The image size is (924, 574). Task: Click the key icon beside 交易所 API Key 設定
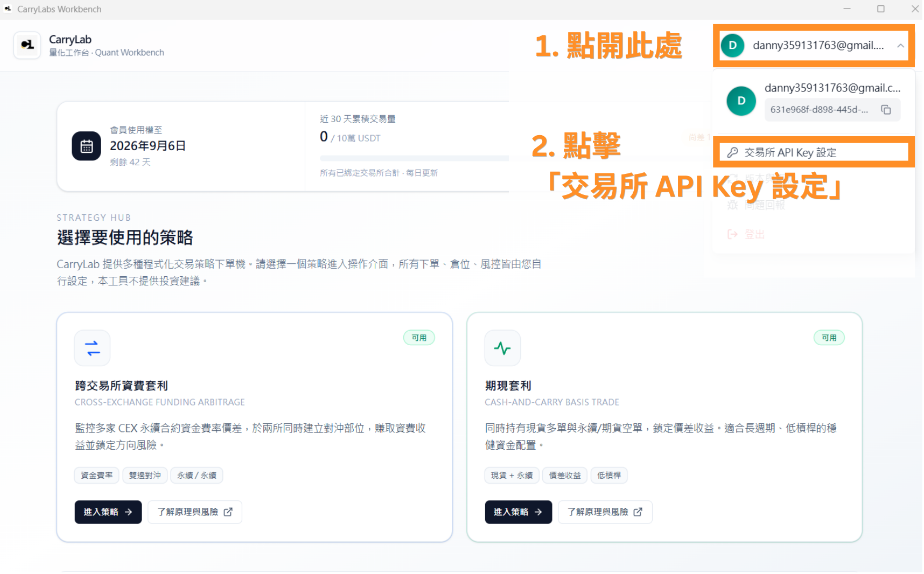[732, 152]
